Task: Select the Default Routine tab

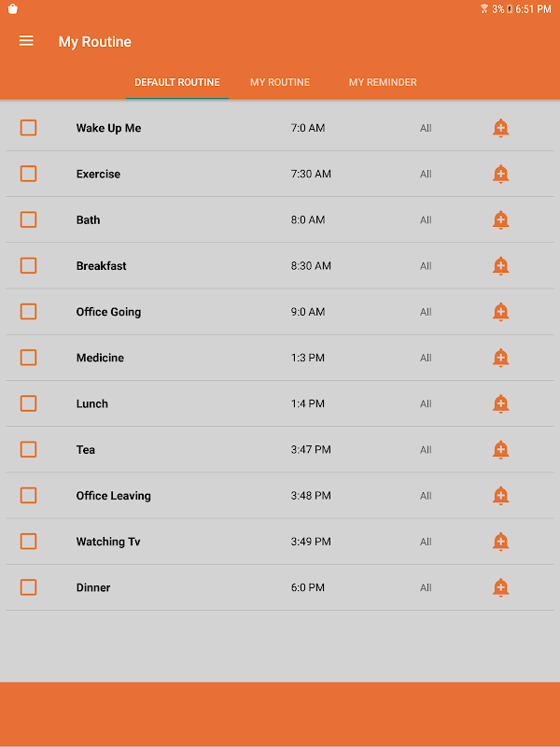Action: [177, 82]
